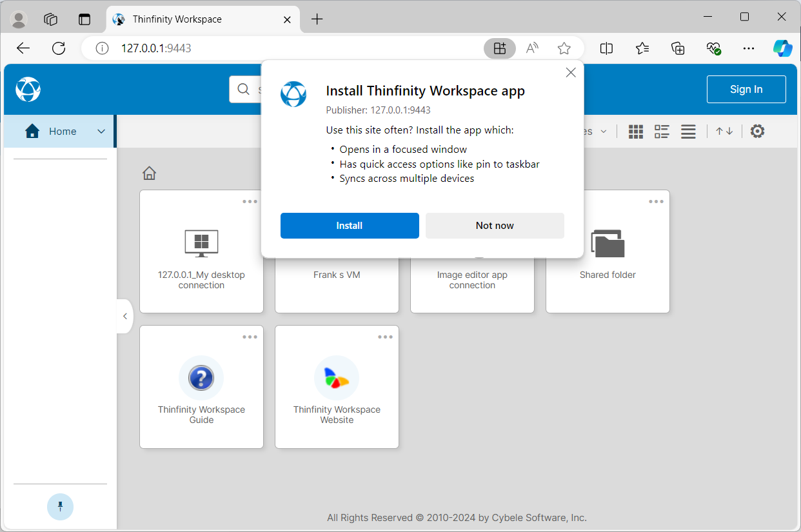Click the Read aloud icon
The image size is (801, 532).
tap(532, 48)
